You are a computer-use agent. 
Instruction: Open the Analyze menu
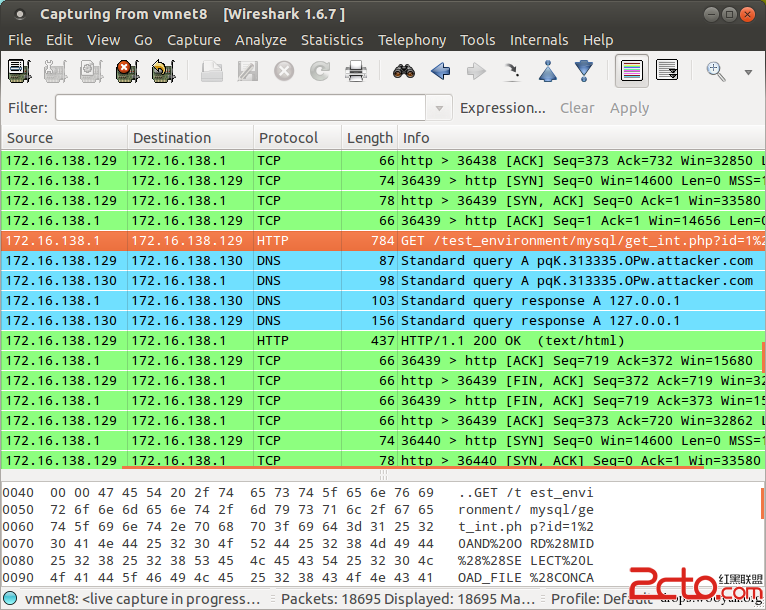tap(261, 40)
